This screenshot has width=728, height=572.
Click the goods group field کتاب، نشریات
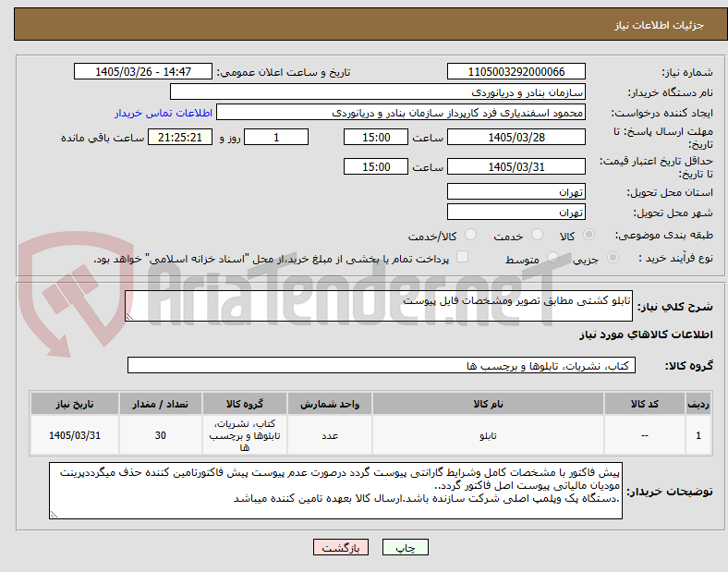point(382,365)
